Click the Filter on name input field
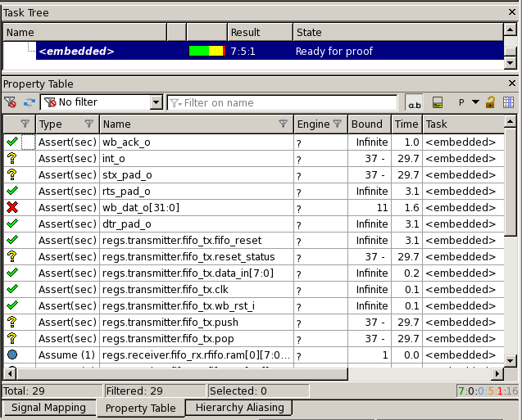 pyautogui.click(x=282, y=102)
